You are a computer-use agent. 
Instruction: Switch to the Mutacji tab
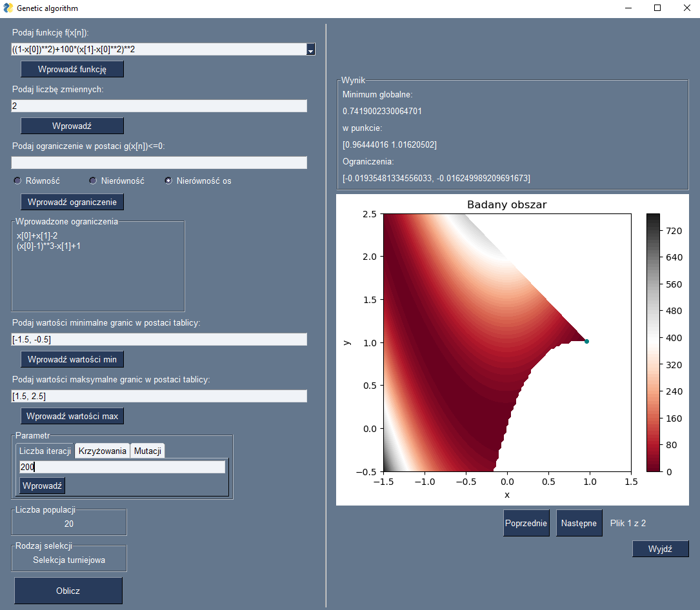[148, 451]
